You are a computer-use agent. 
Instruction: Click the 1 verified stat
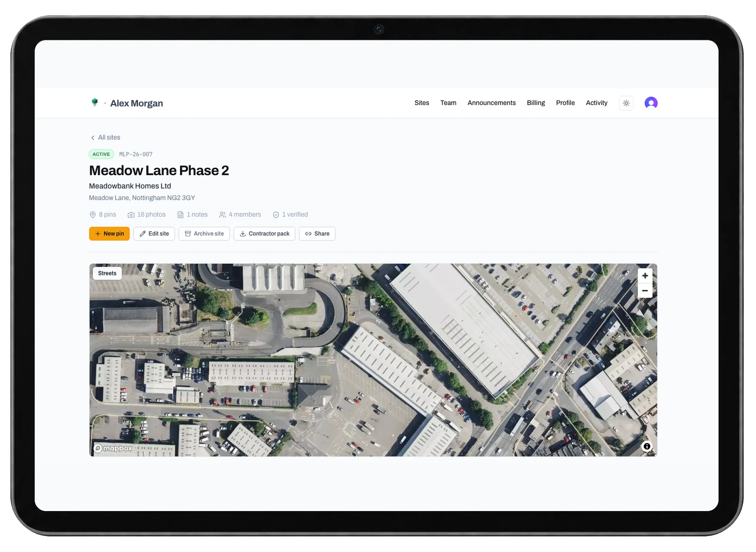pyautogui.click(x=290, y=215)
